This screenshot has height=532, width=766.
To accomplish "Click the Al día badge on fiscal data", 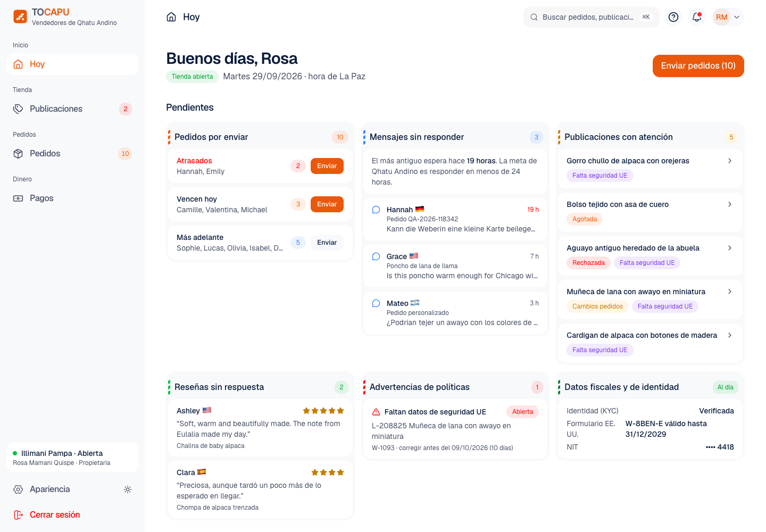I will click(x=725, y=387).
